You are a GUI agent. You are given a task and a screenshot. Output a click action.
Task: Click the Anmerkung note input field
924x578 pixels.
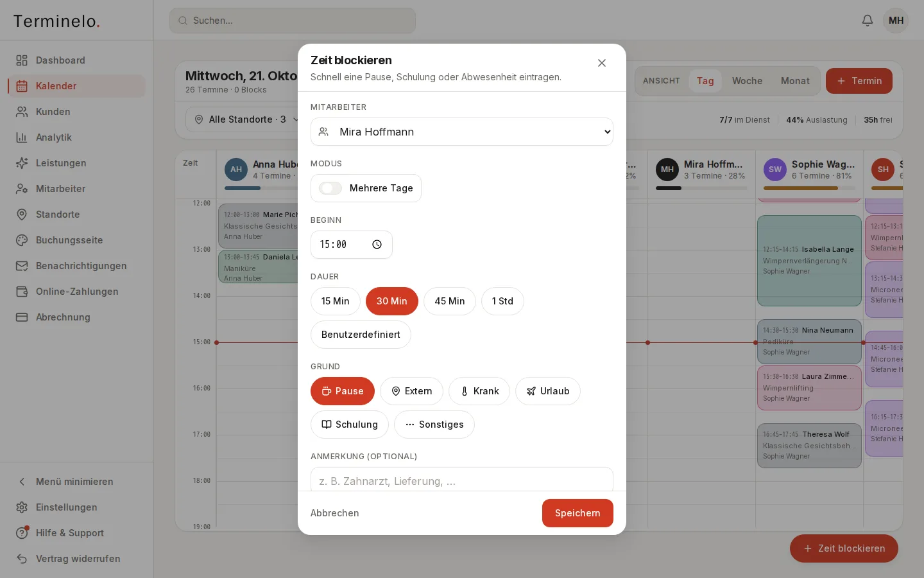point(462,480)
